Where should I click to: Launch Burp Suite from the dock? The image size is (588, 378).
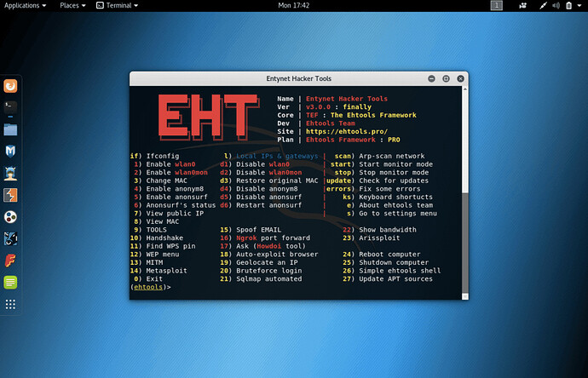11,196
